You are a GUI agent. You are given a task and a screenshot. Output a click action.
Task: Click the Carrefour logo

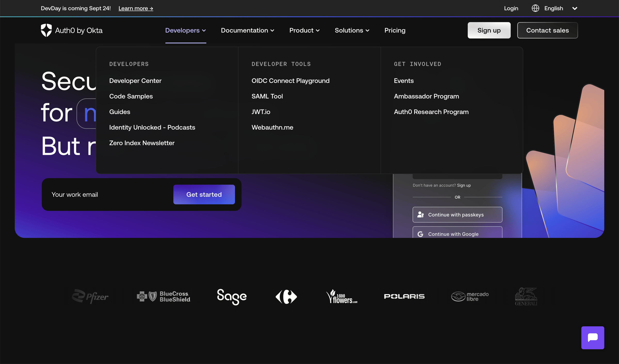[286, 297]
